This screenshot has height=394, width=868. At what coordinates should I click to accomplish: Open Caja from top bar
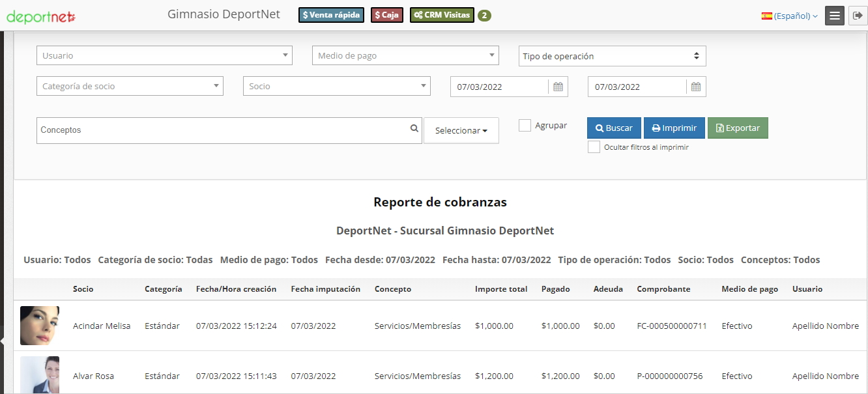click(x=386, y=15)
